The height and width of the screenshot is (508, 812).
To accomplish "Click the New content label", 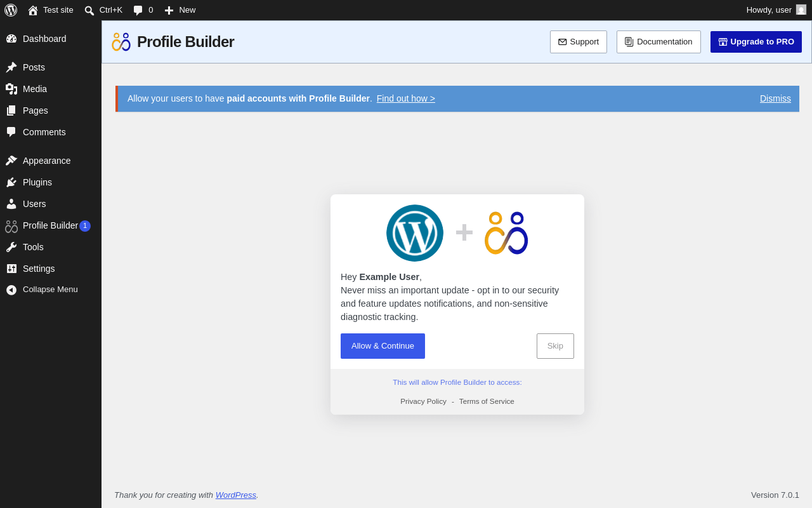I will (187, 10).
